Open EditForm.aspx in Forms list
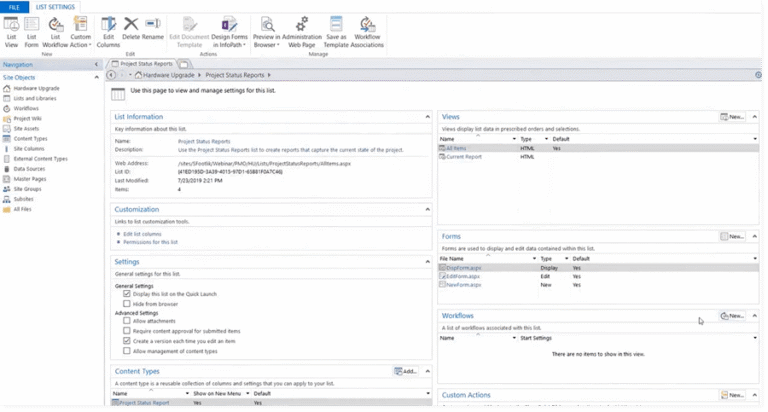The height and width of the screenshot is (412, 768). 462,276
